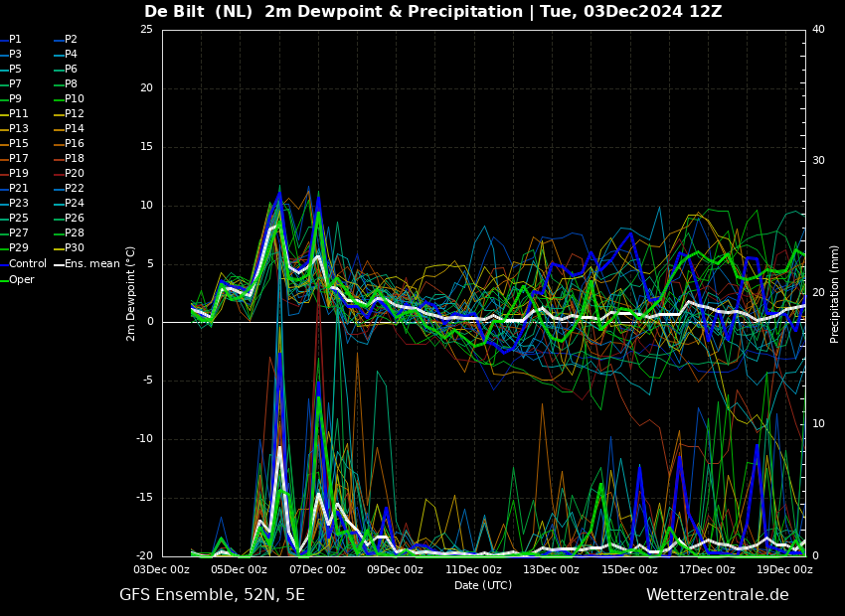Click the 40 tick on precipitation axis
The height and width of the screenshot is (616, 845).
pos(818,30)
